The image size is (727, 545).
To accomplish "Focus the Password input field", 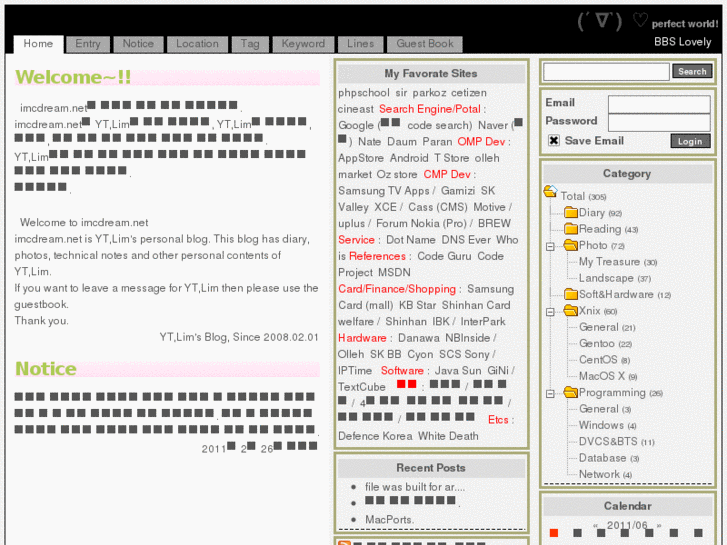I will coord(659,122).
